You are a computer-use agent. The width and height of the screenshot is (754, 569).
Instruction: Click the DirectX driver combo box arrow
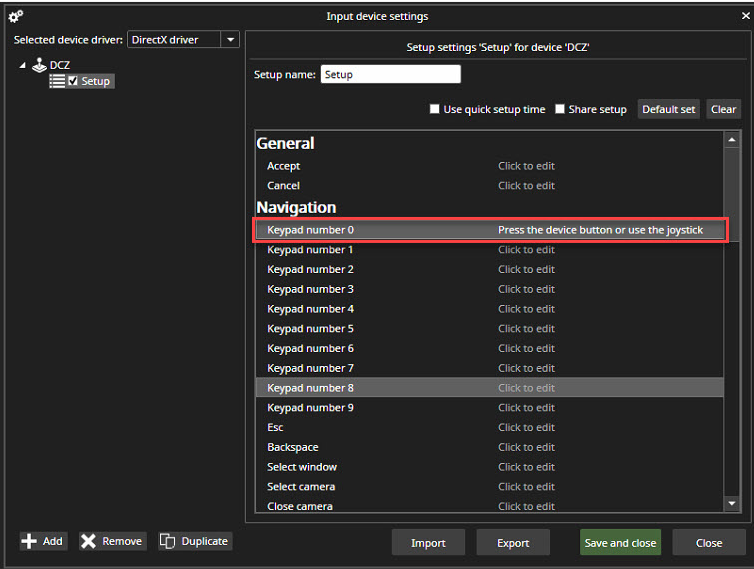coord(230,40)
